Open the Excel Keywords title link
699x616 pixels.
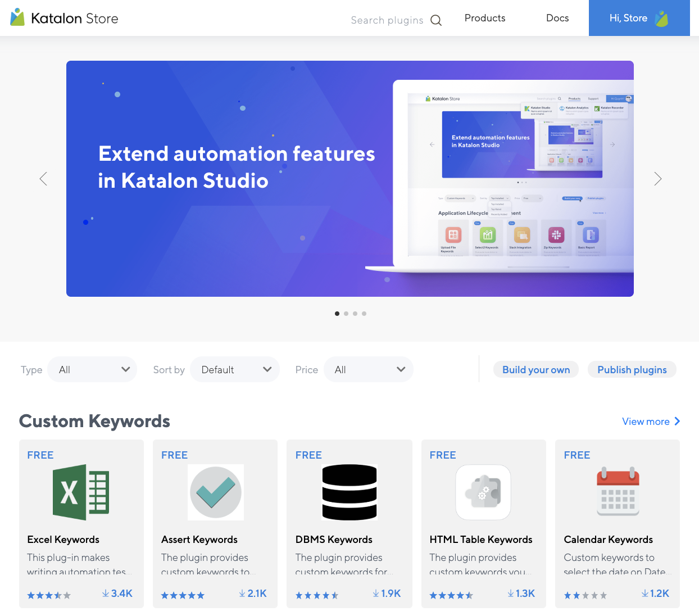63,540
